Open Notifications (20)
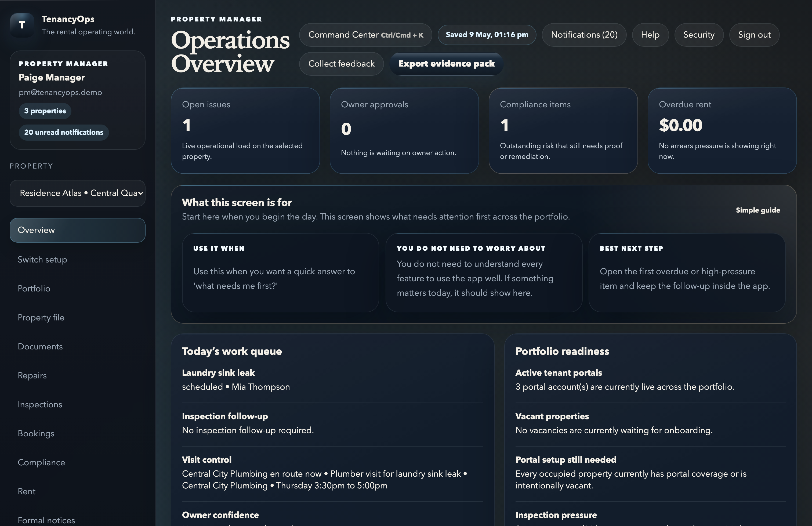The height and width of the screenshot is (526, 812). tap(584, 35)
